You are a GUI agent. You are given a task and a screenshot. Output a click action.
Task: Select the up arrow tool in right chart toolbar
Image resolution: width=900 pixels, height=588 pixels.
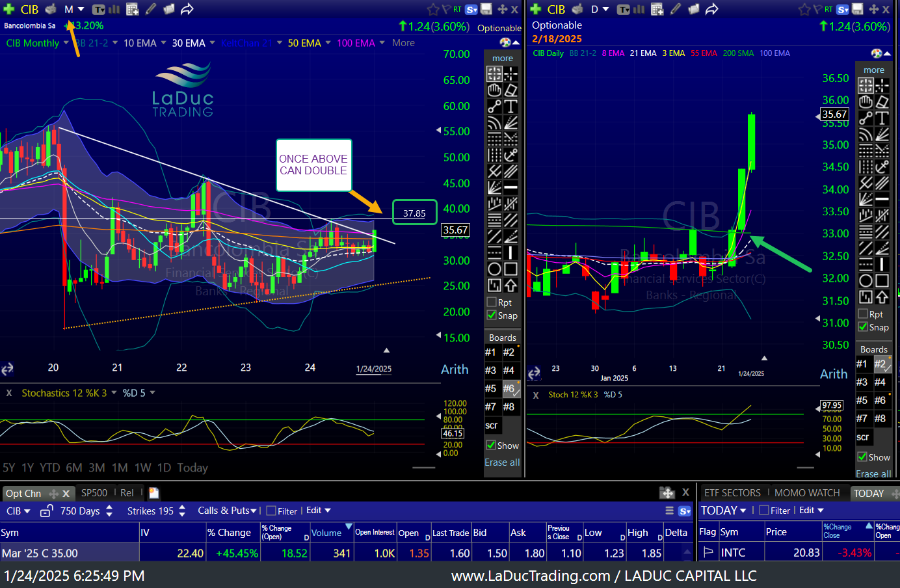[882, 297]
